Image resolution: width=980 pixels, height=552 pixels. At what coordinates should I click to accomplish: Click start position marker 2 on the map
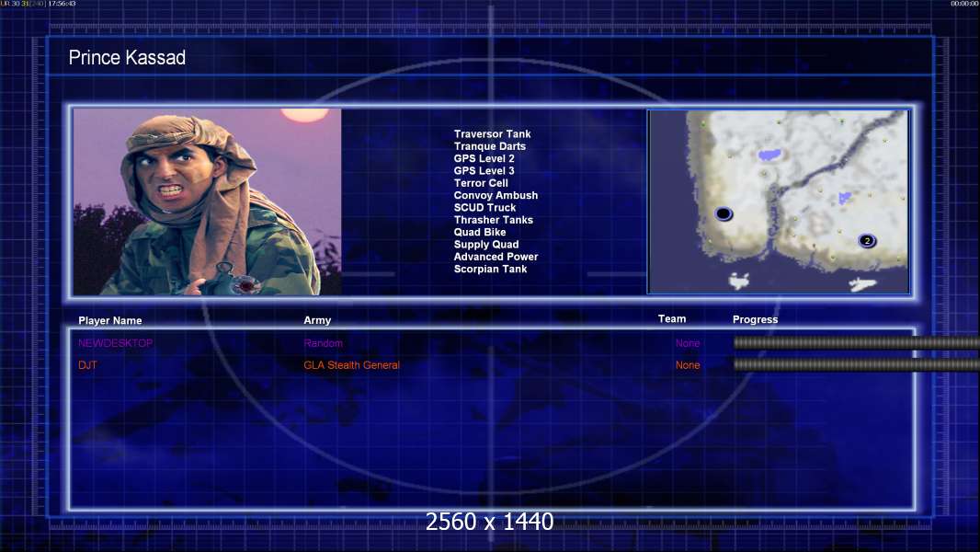[x=866, y=241]
